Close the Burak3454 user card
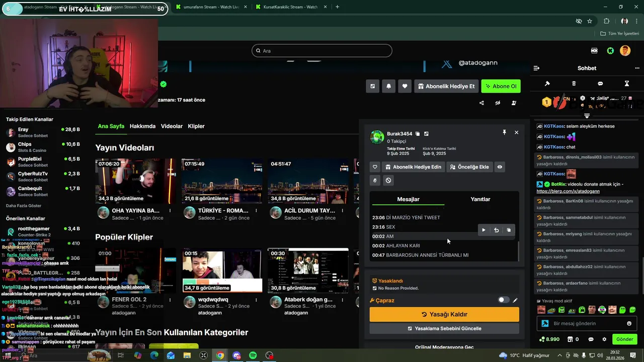This screenshot has width=644, height=362. pyautogui.click(x=516, y=132)
